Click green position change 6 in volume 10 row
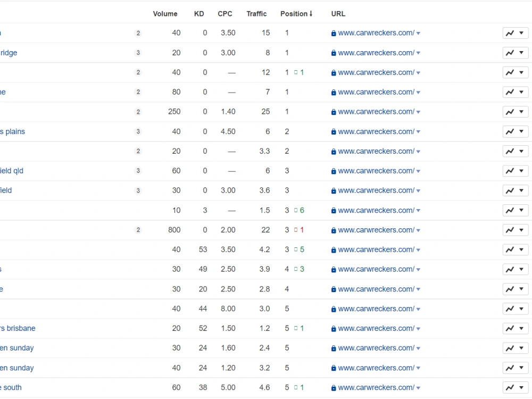The image size is (532, 399). tap(299, 210)
